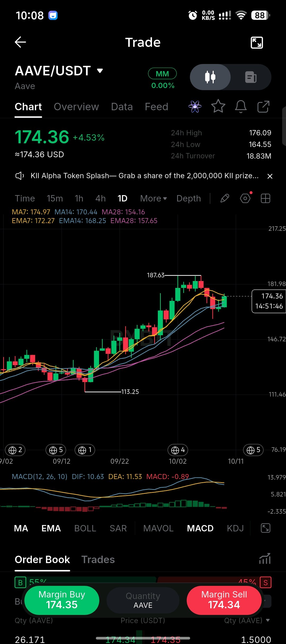Image resolution: width=286 pixels, height=644 pixels.
Task: Tap the MM margin badge
Action: pos(162,74)
